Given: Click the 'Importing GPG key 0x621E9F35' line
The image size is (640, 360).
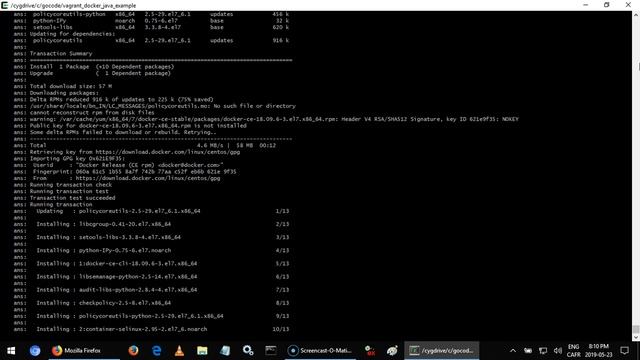Looking at the screenshot, I should click(x=77, y=158).
